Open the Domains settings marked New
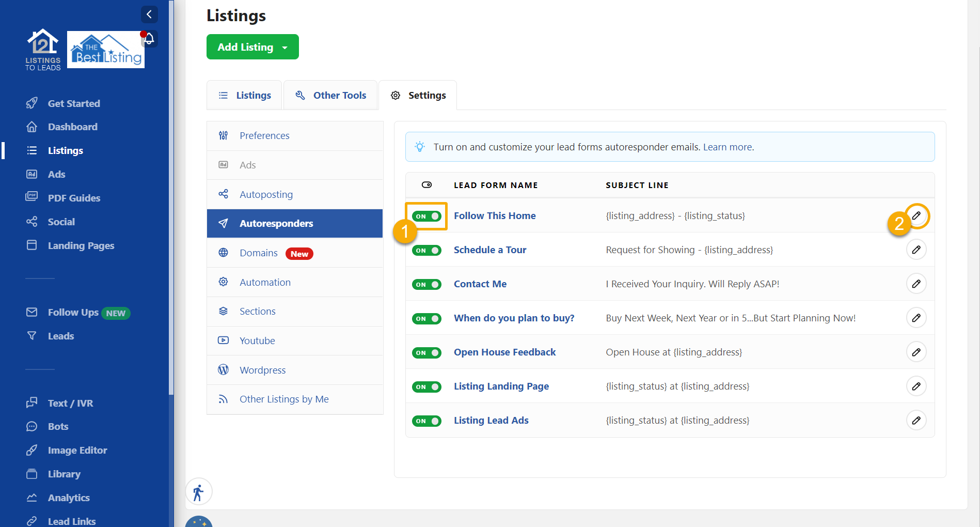980x527 pixels. pyautogui.click(x=259, y=253)
